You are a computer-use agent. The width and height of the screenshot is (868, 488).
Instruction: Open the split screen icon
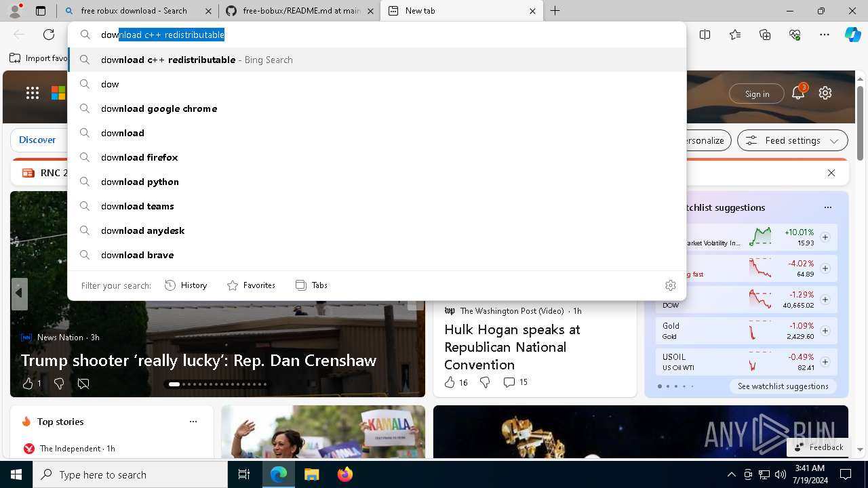pos(705,35)
